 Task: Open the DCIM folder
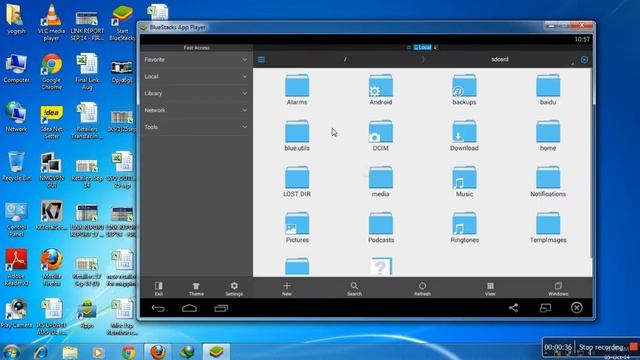[x=380, y=135]
